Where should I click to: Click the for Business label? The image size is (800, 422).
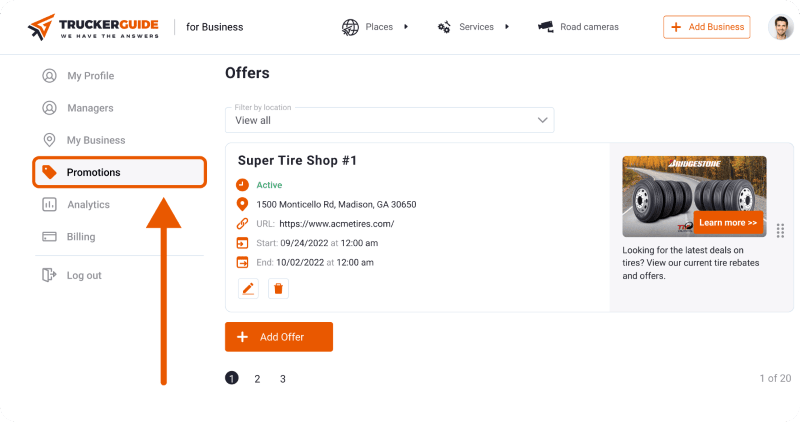215,27
